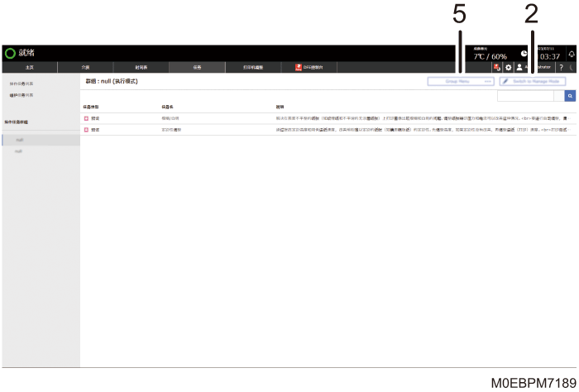
Task: Click inside the search text field
Action: click(525, 96)
